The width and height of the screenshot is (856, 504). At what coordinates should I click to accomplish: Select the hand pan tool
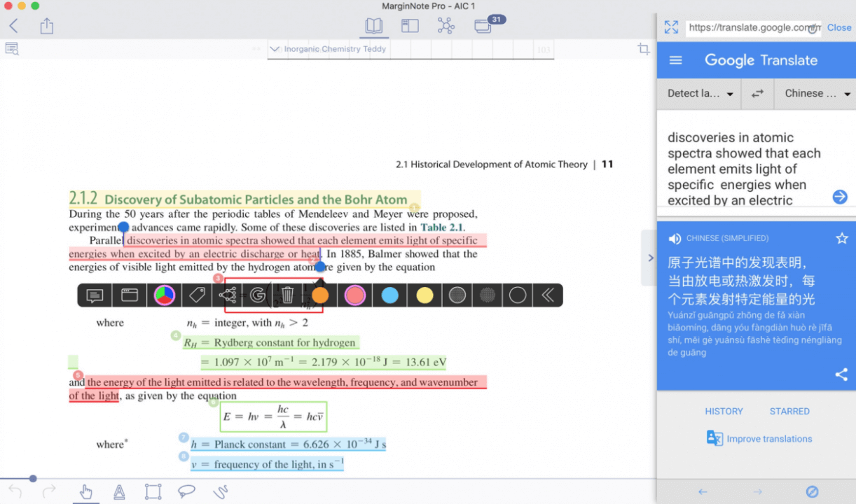coord(85,491)
